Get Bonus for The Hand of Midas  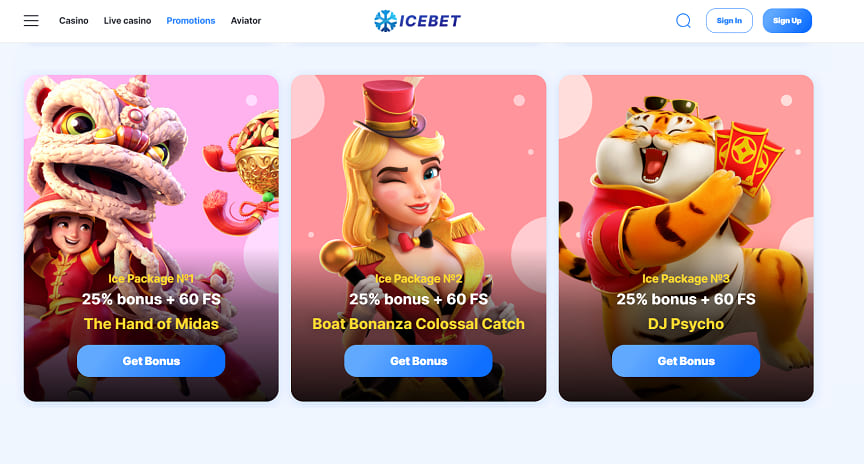pyautogui.click(x=151, y=361)
